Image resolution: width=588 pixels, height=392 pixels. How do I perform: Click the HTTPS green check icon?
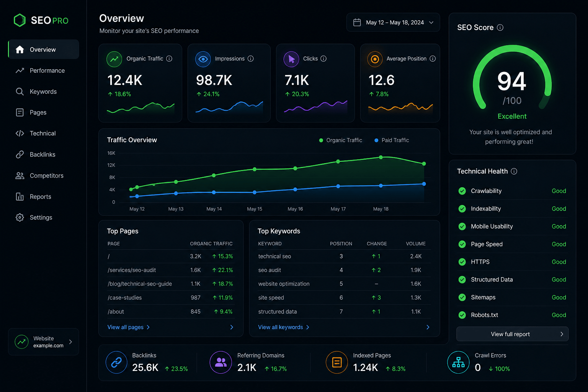[462, 262]
